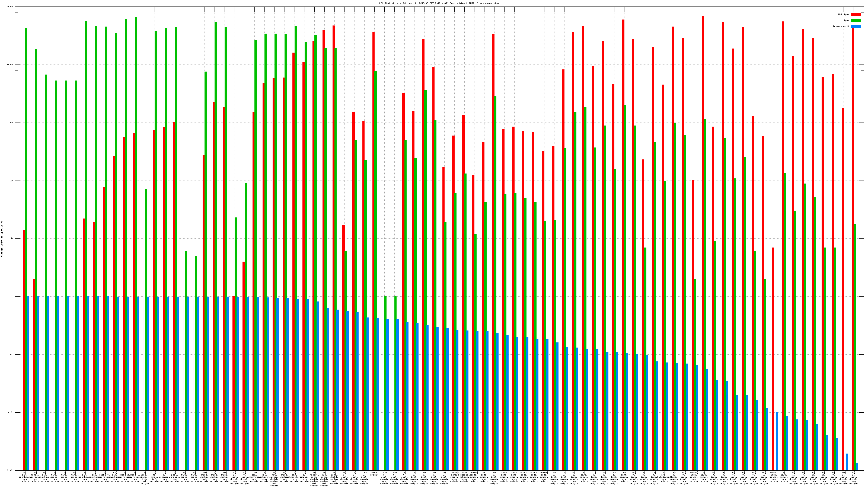
Task: Click the RBL Statistics chart title
Action: [439, 3]
